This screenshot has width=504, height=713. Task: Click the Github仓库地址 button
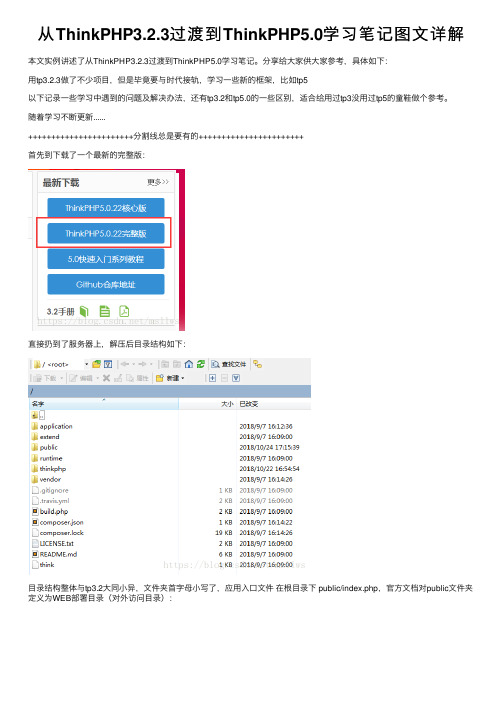point(106,284)
